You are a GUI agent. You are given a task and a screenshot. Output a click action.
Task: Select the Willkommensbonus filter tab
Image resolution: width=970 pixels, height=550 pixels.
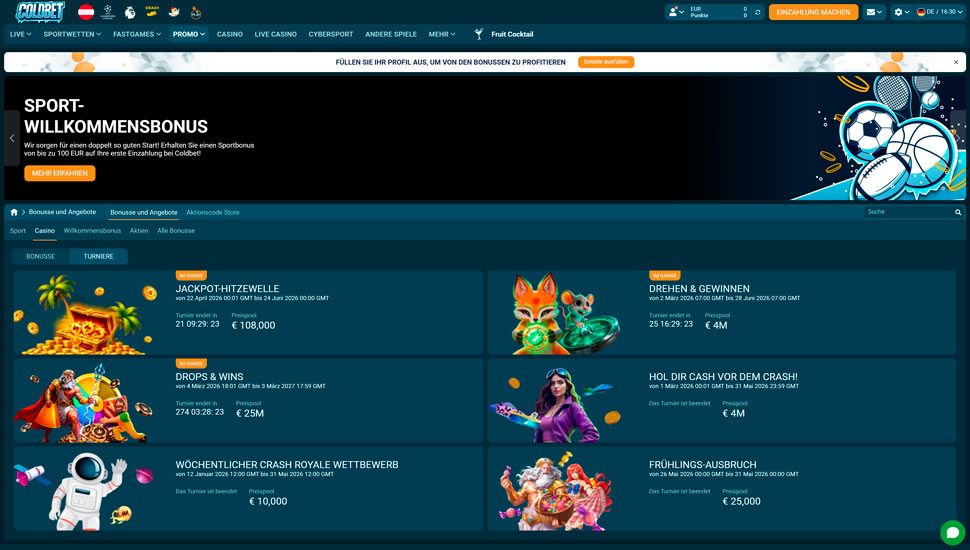point(92,231)
